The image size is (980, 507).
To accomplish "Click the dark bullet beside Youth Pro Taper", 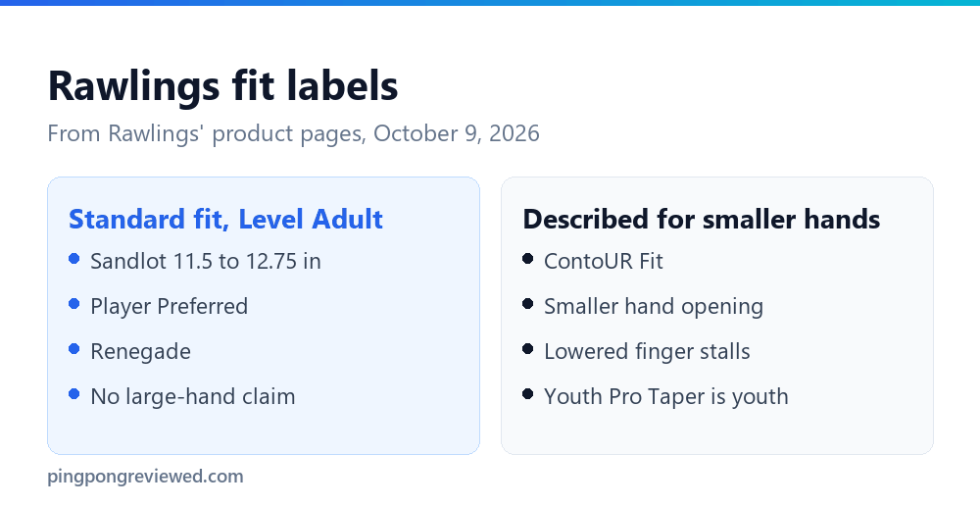I will point(527,394).
